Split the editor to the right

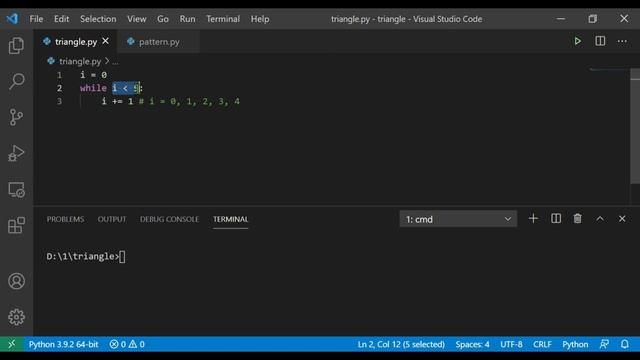click(x=600, y=41)
